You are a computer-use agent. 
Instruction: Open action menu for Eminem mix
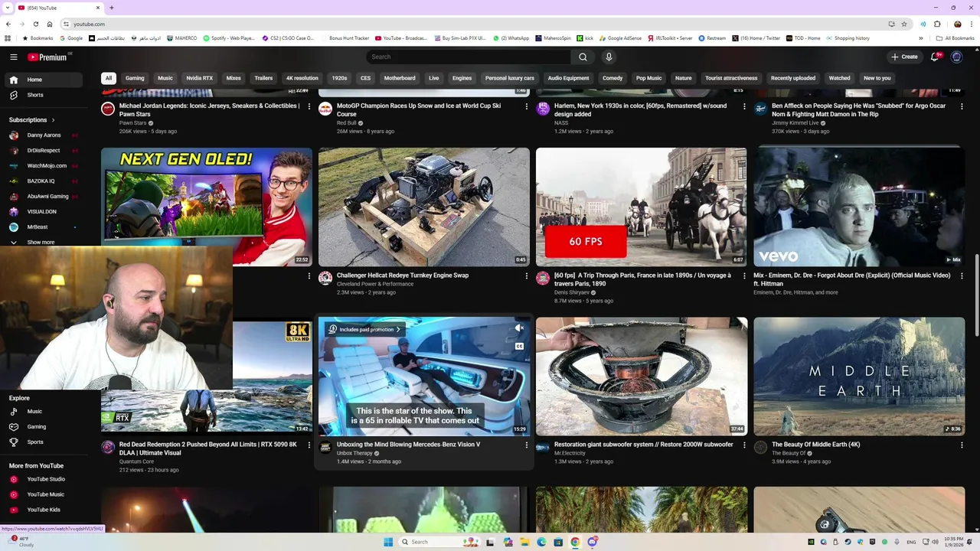click(x=962, y=275)
